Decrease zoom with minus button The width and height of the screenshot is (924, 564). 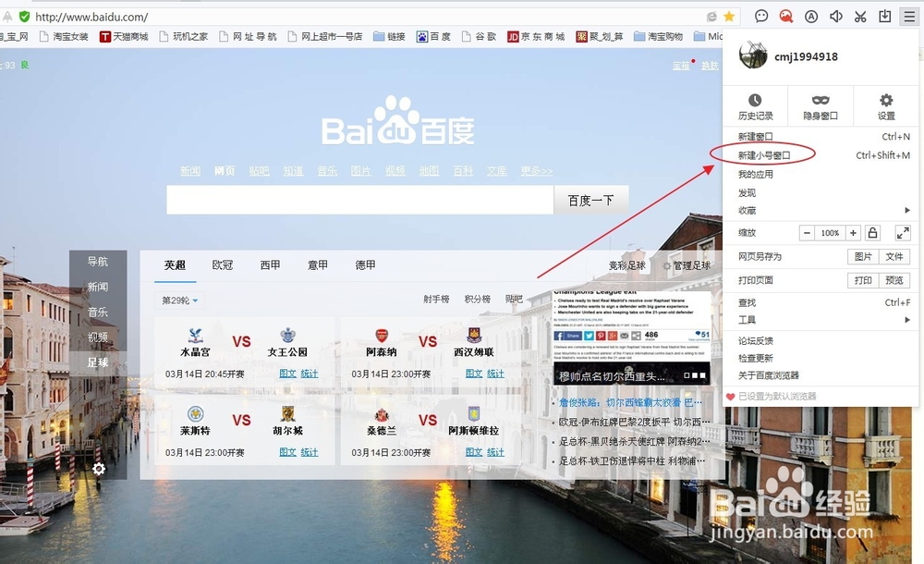click(x=807, y=233)
